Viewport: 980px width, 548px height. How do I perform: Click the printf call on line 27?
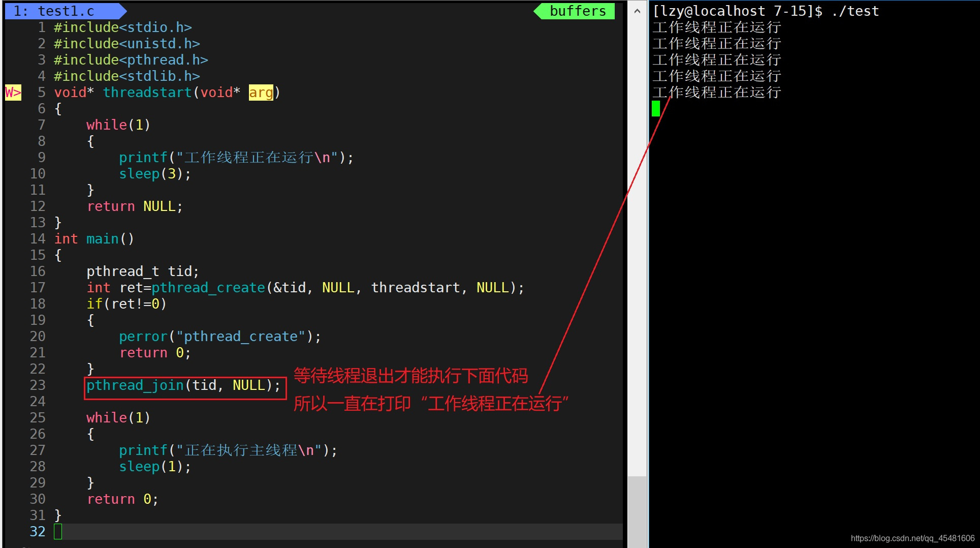point(228,450)
